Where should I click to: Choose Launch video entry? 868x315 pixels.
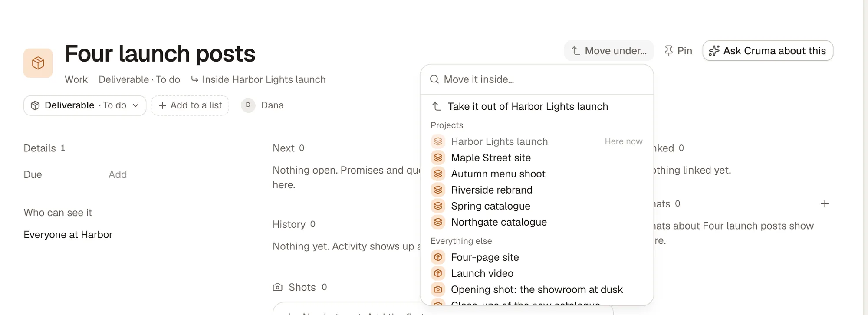point(537,273)
